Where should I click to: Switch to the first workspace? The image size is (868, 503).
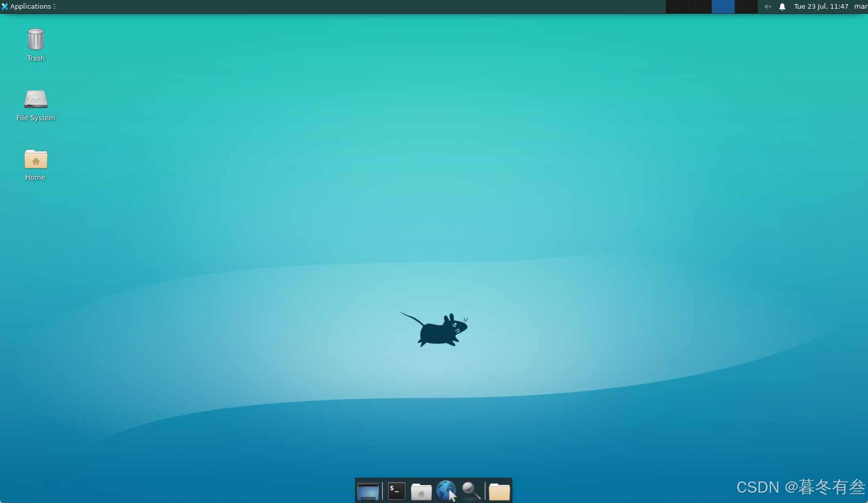tap(677, 7)
